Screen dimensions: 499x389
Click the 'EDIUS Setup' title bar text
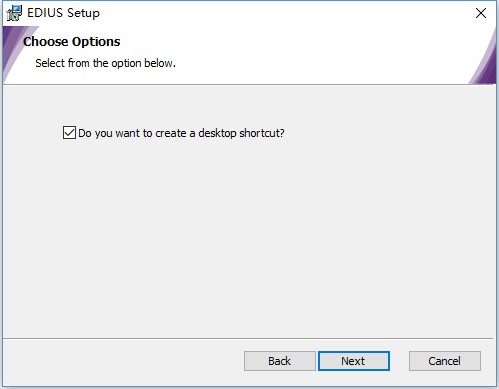tap(63, 13)
